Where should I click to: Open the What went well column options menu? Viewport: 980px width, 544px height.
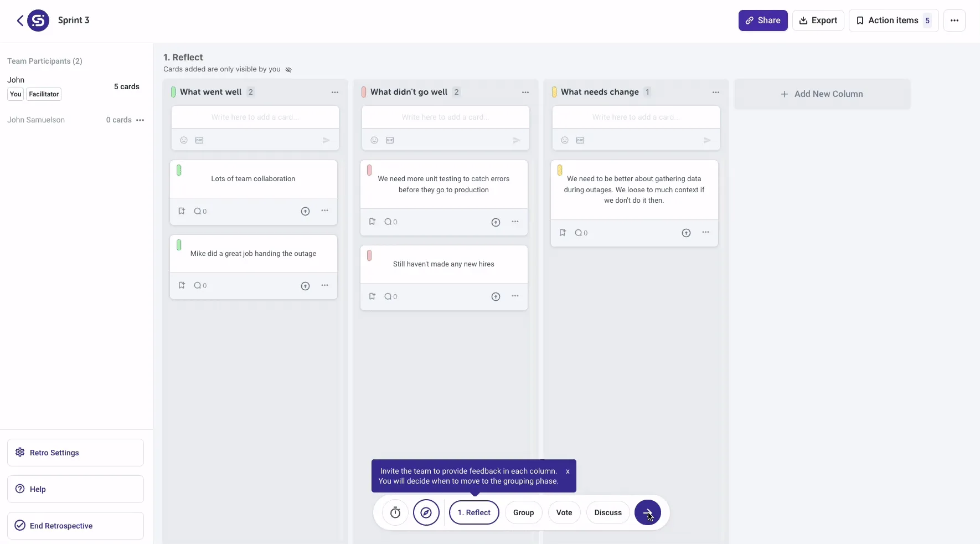(335, 92)
